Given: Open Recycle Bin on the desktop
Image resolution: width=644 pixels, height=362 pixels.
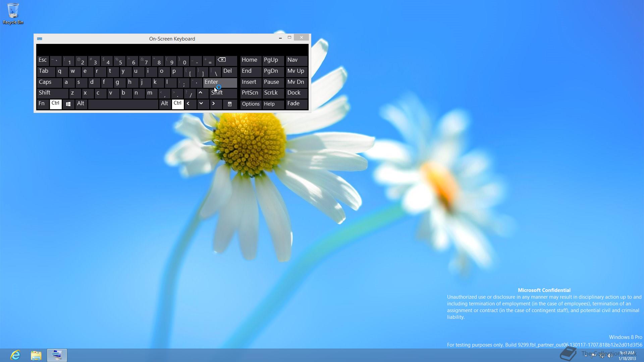Looking at the screenshot, I should (13, 13).
